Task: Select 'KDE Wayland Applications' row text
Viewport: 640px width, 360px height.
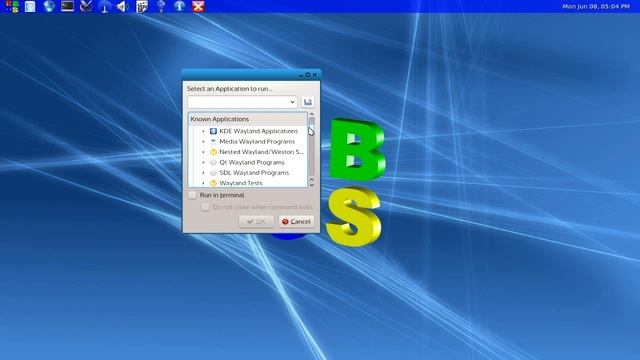Action: [258, 131]
